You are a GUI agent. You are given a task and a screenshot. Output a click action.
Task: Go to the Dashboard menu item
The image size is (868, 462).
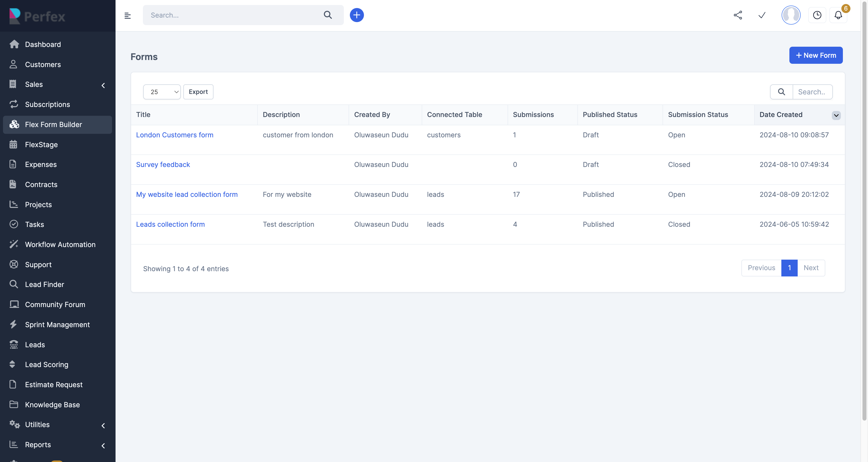click(x=43, y=44)
